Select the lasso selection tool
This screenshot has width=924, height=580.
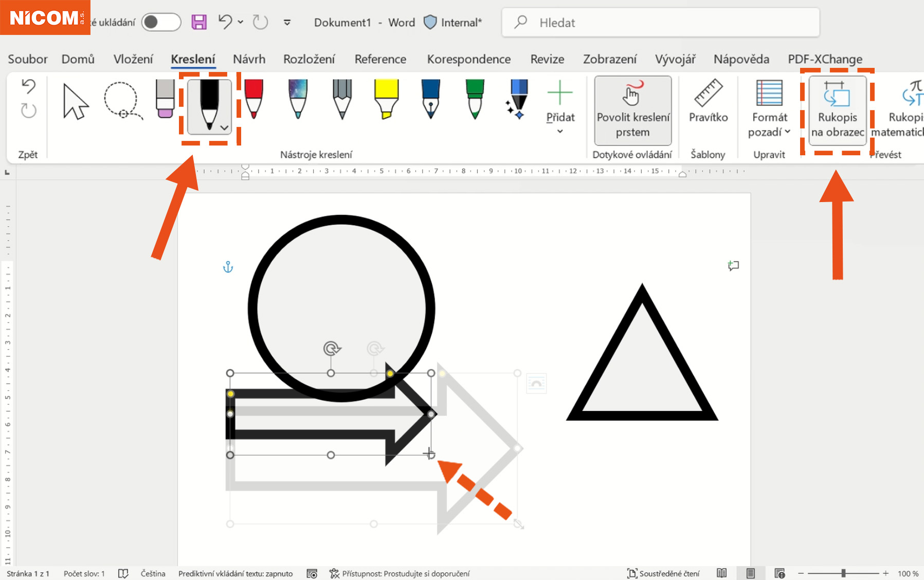tap(122, 100)
